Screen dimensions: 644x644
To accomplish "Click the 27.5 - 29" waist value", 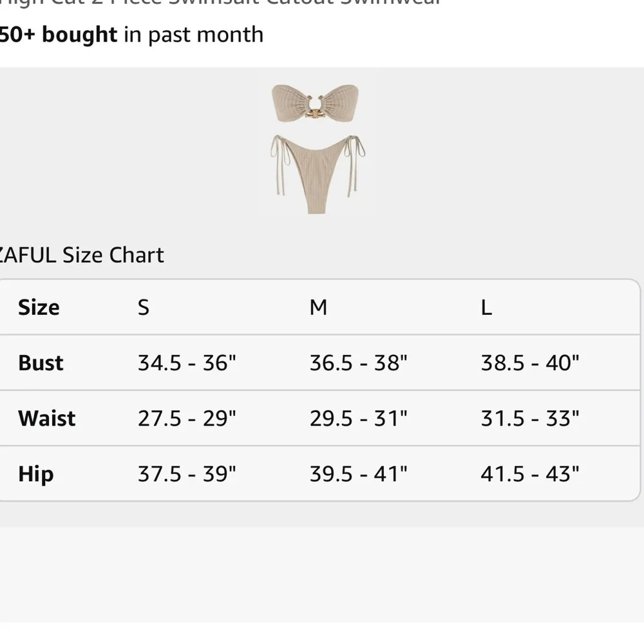I will pyautogui.click(x=187, y=419).
